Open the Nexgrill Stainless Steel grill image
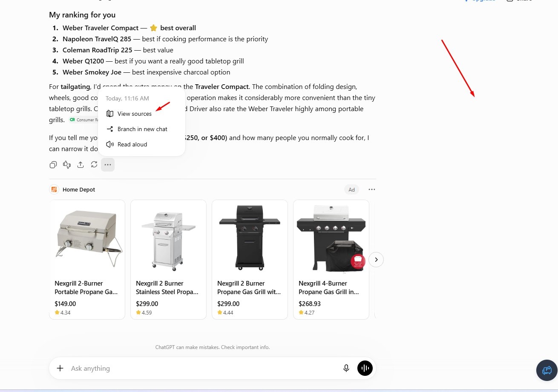558x392 pixels. [x=168, y=238]
